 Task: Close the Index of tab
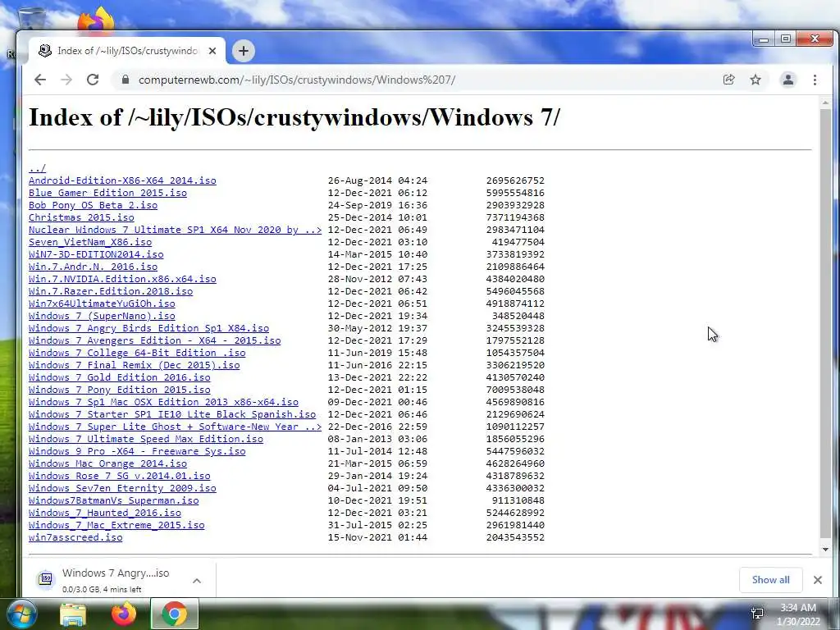[212, 51]
